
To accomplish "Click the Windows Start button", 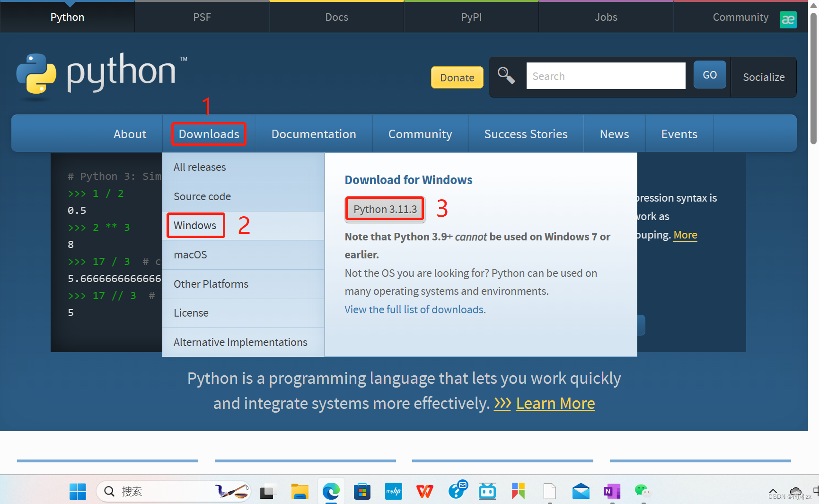I will click(78, 491).
